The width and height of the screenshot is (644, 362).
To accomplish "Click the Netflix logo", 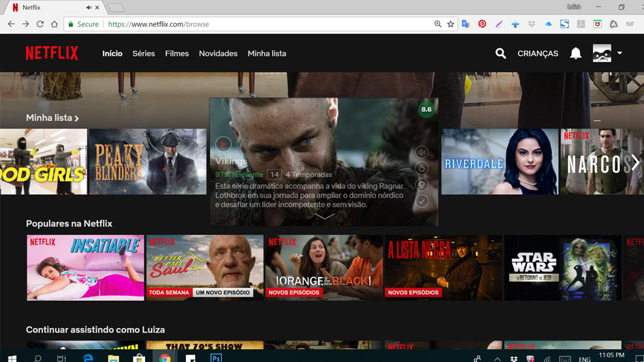I will (52, 53).
